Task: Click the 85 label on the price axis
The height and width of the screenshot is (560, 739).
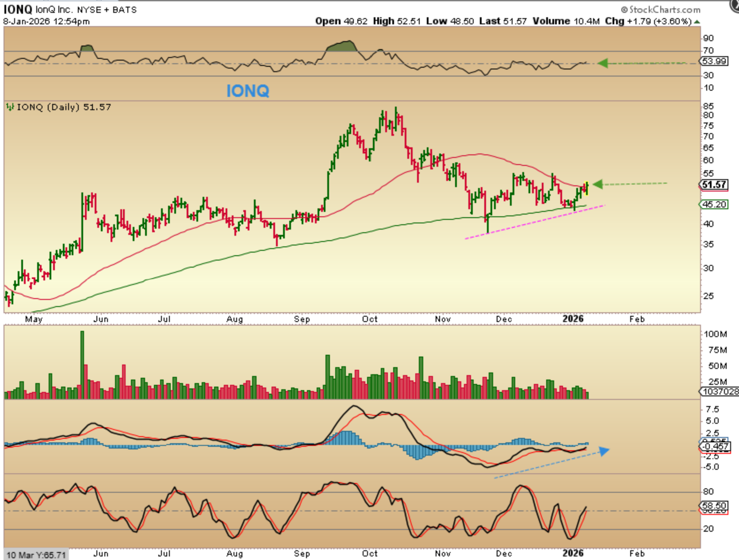Action: (x=708, y=106)
